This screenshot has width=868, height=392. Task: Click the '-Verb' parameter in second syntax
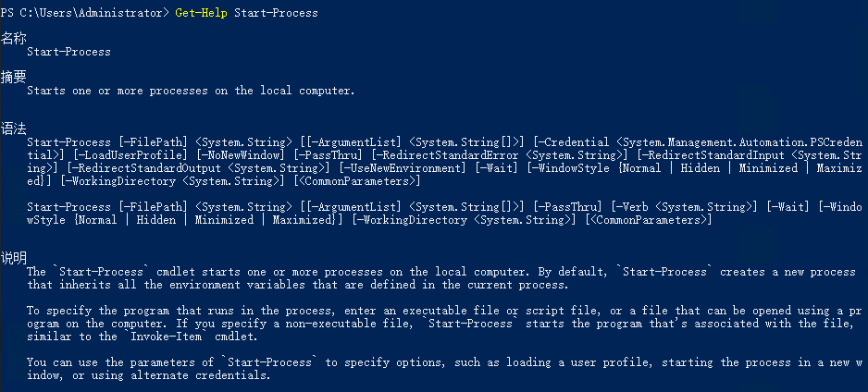(630, 207)
